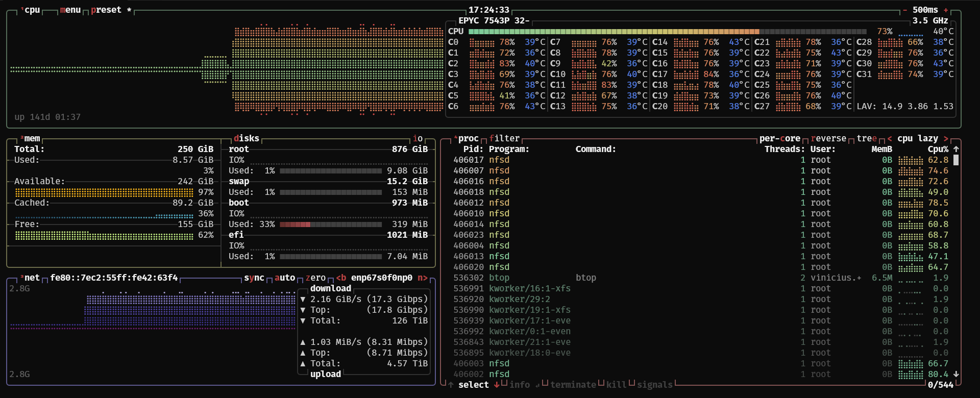The image size is (980, 398).
Task: Toggle per-core process cpu usage
Action: (780, 138)
